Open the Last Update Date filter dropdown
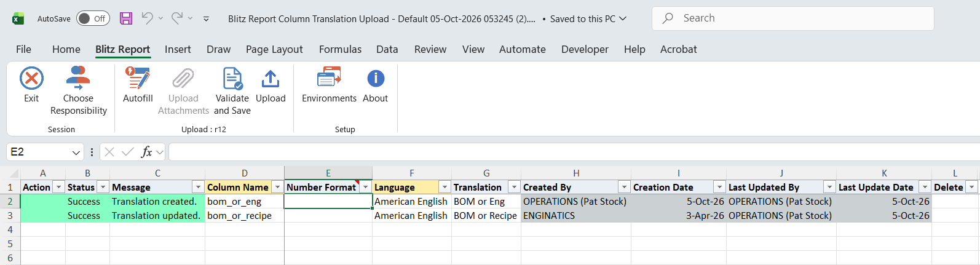 click(x=925, y=187)
